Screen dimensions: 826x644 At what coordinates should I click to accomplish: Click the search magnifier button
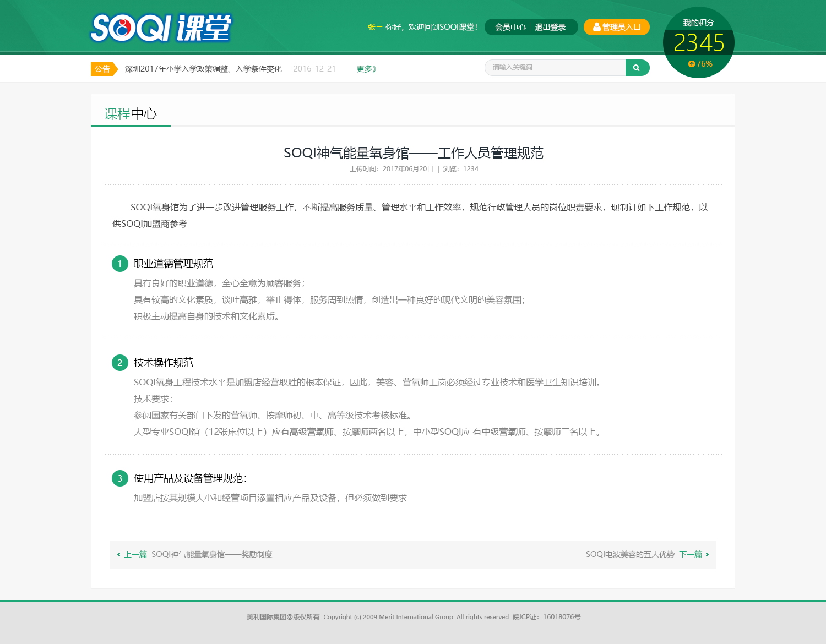pyautogui.click(x=637, y=68)
